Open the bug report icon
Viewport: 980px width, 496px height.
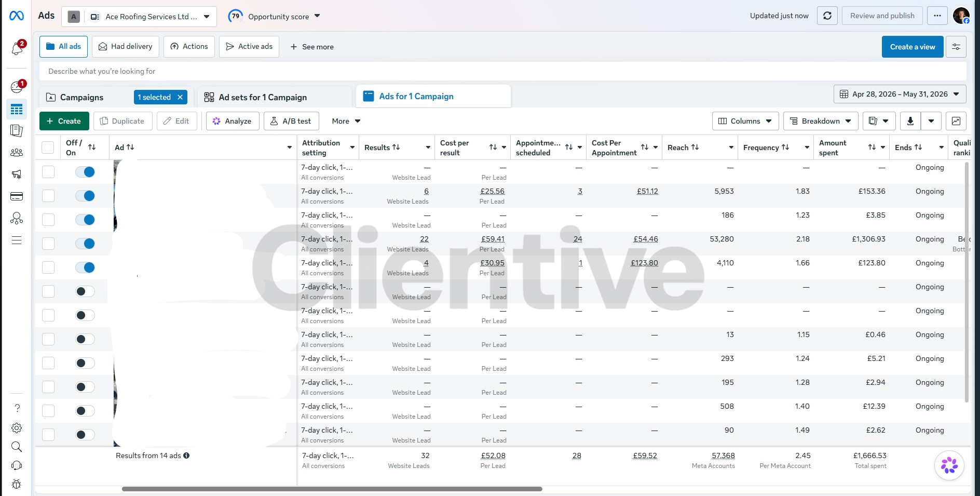click(x=17, y=484)
